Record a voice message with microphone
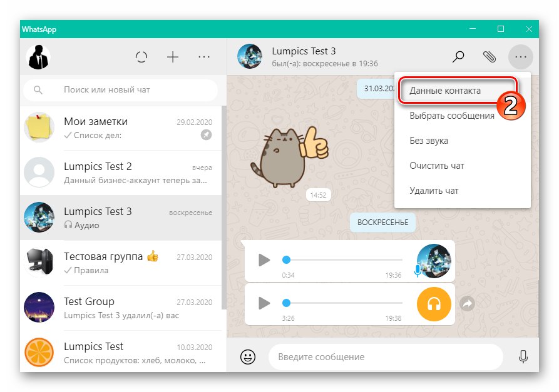 click(x=523, y=356)
